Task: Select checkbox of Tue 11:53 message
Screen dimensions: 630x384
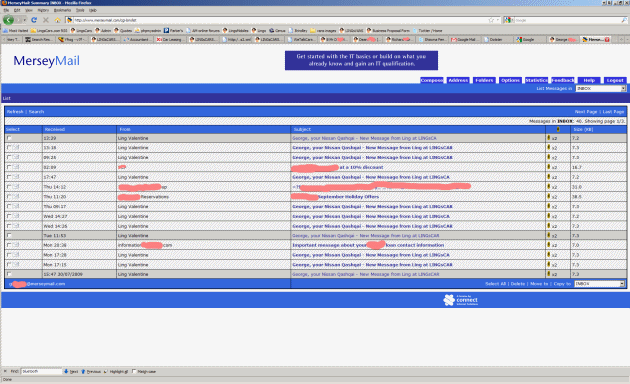Action: point(9,236)
